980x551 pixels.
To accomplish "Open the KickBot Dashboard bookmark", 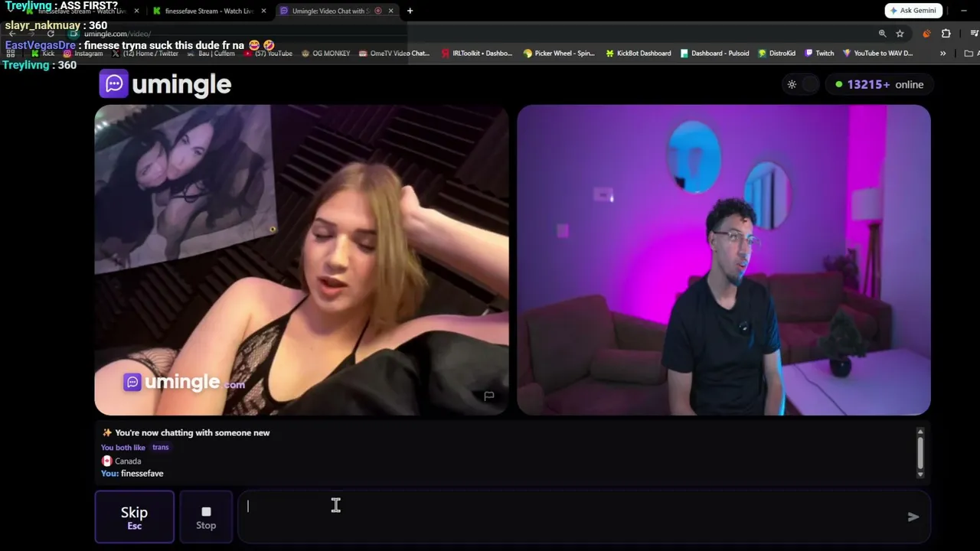I will [639, 54].
